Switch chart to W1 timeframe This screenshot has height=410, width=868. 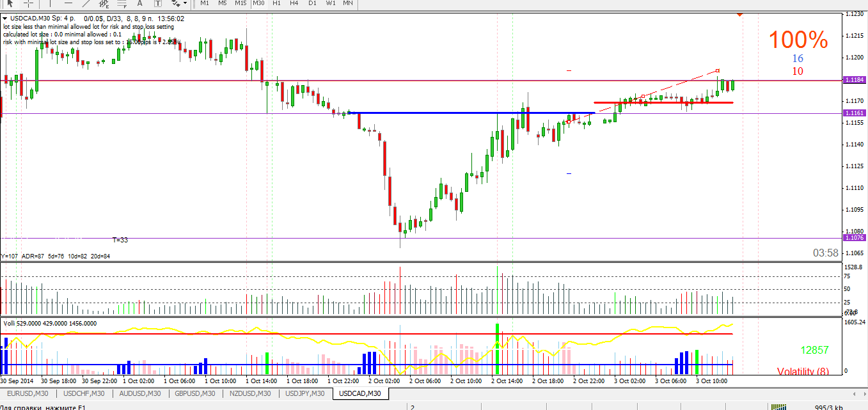(331, 3)
